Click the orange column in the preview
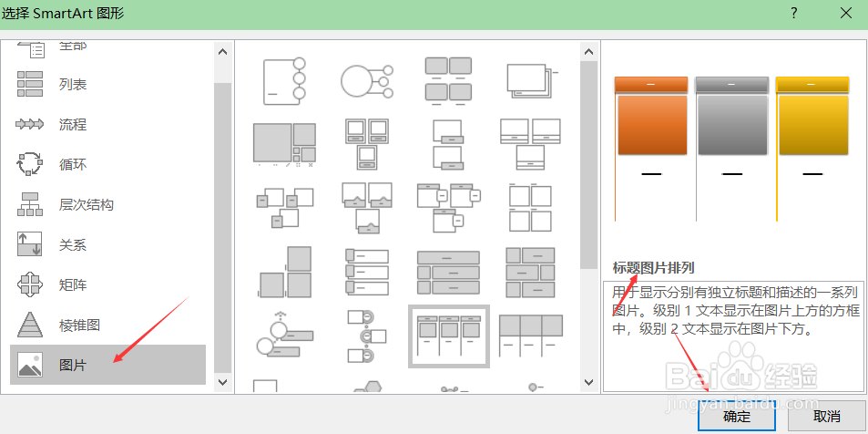Image resolution: width=868 pixels, height=434 pixels. (651, 149)
